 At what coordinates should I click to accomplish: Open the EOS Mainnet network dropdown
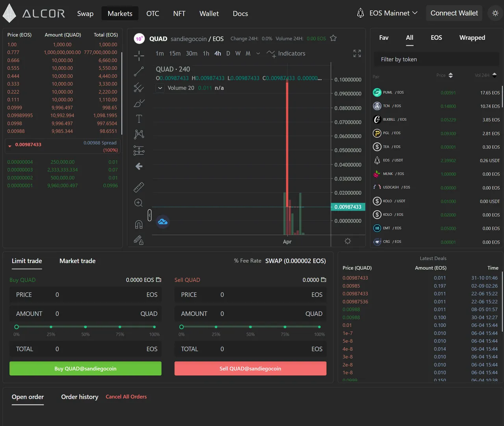[x=387, y=13]
